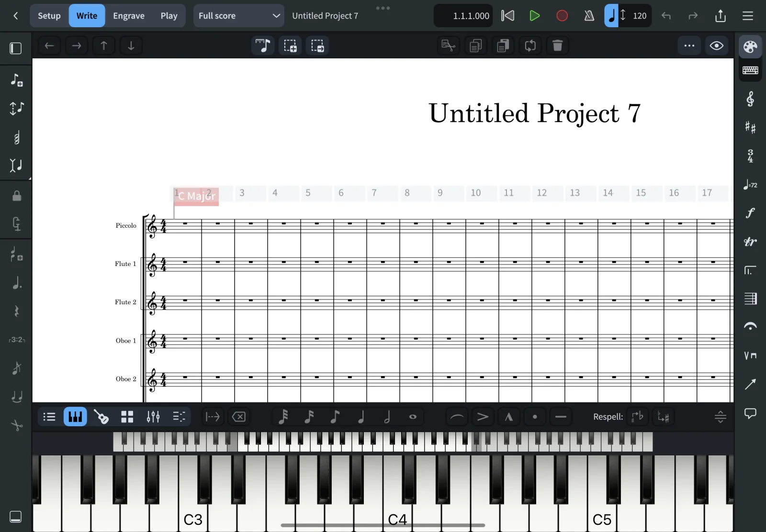766x532 pixels.
Task: Click the tempo value 120
Action: (640, 16)
